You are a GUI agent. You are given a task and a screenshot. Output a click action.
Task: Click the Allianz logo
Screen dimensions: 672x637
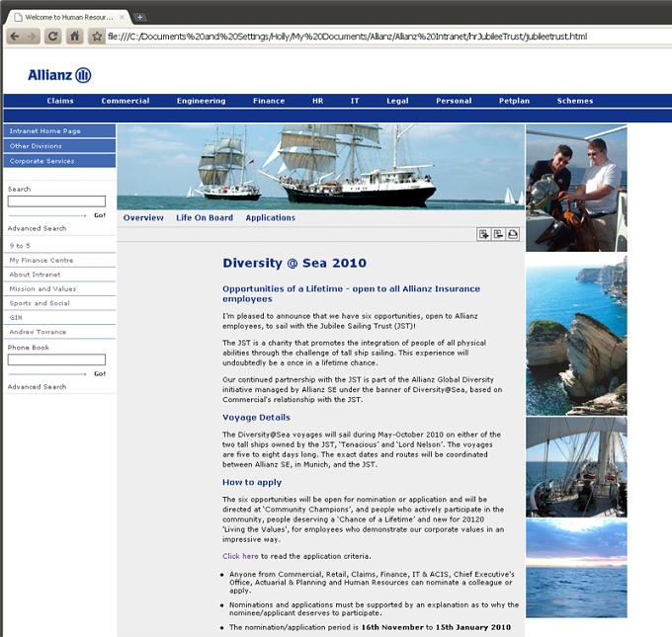coord(59,75)
